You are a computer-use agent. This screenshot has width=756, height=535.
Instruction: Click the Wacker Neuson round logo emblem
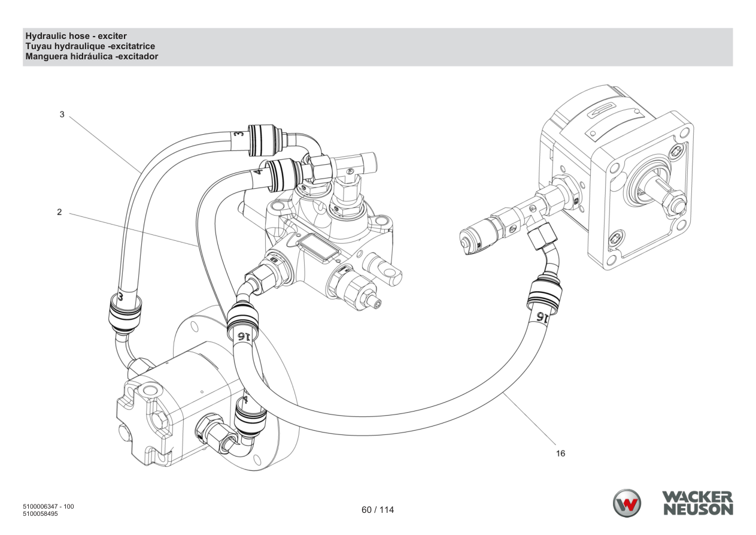[626, 504]
